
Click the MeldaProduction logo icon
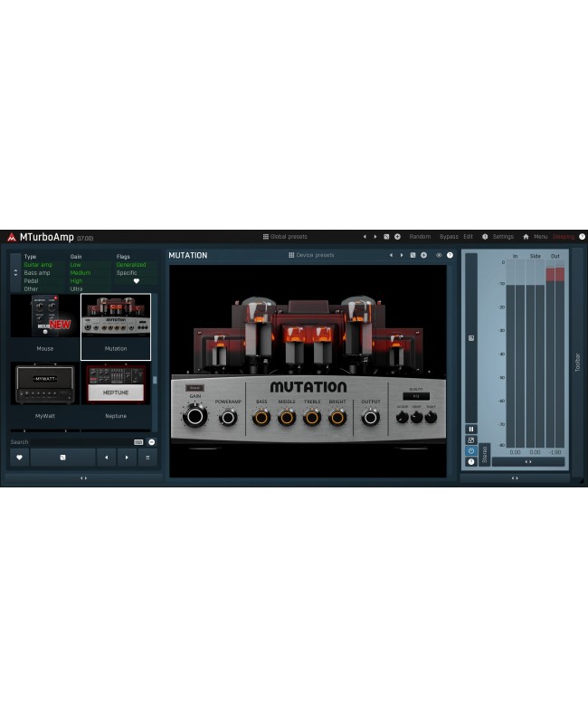[x=12, y=237]
